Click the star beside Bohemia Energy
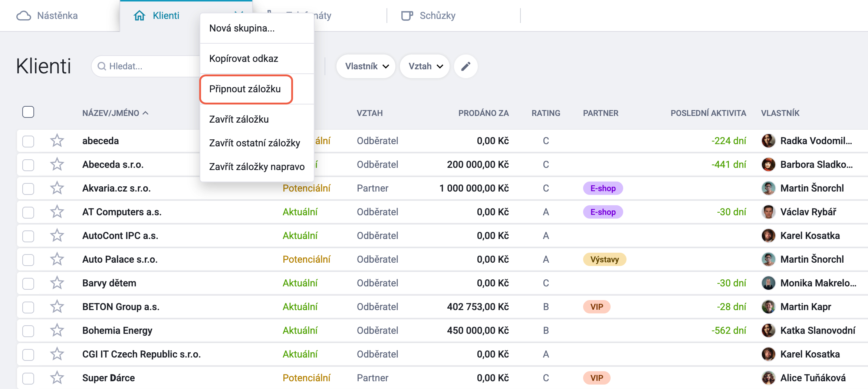Viewport: 868px width, 389px height. [57, 330]
